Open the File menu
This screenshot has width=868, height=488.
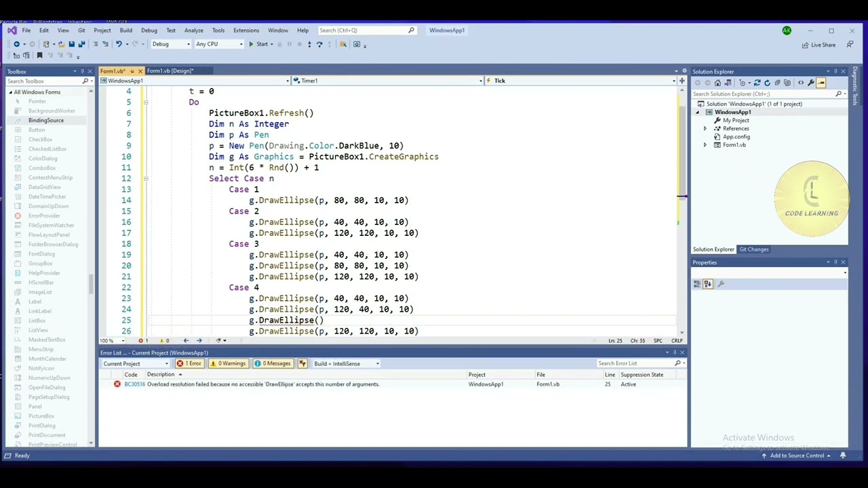(26, 30)
